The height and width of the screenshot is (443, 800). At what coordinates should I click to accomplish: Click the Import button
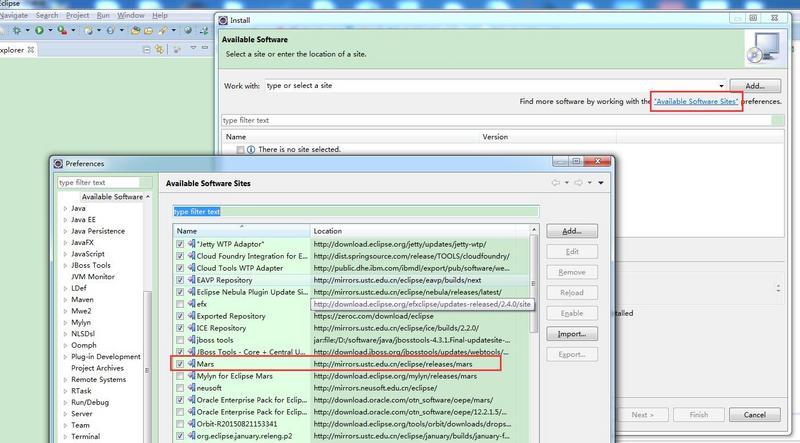click(572, 334)
